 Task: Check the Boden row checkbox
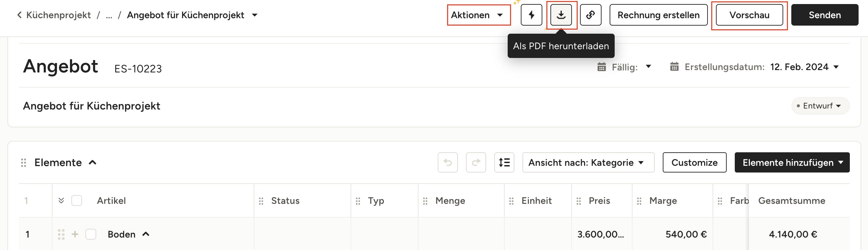pos(91,234)
